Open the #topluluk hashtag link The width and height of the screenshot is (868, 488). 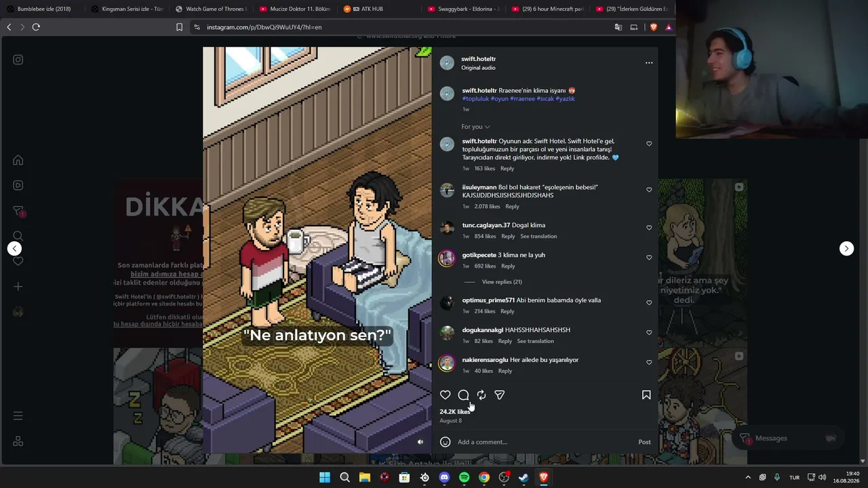[475, 99]
